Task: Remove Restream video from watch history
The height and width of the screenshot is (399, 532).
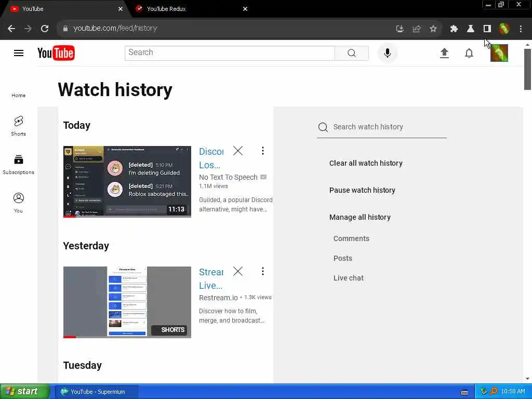Action: (238, 271)
